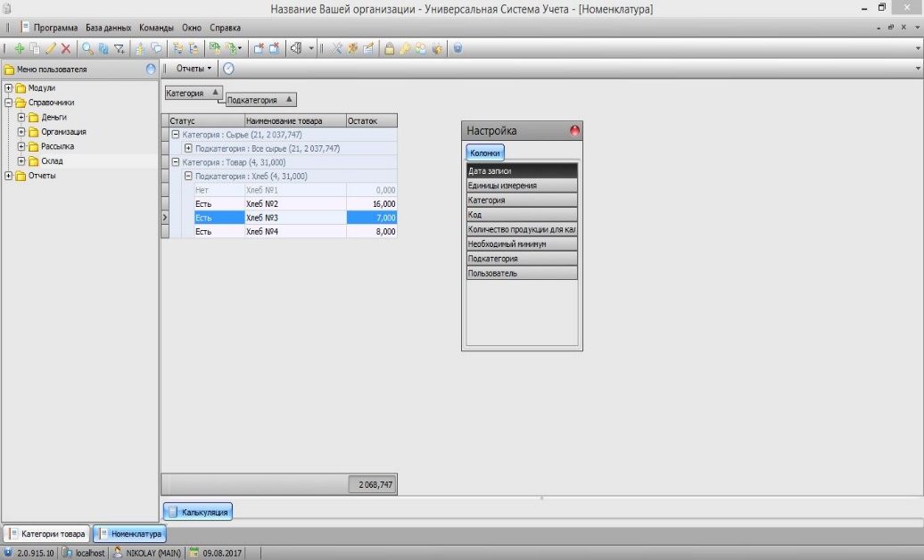Viewport: 924px width, 560px height.
Task: Click the Copy record toolbar icon
Action: pyautogui.click(x=35, y=49)
